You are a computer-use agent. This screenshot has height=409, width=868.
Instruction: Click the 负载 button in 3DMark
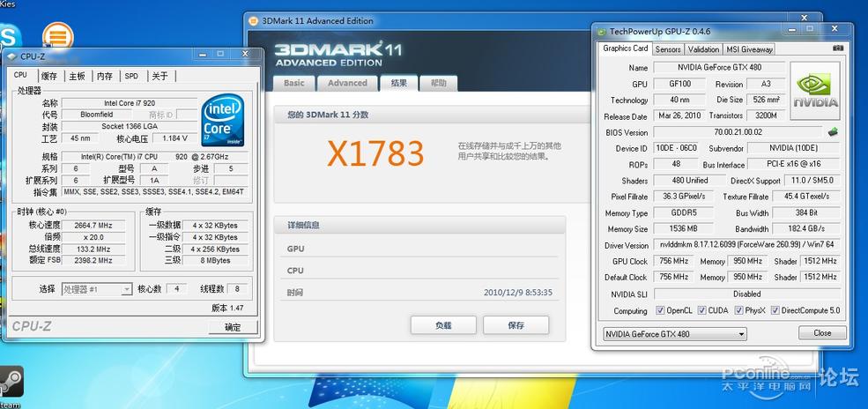(443, 325)
